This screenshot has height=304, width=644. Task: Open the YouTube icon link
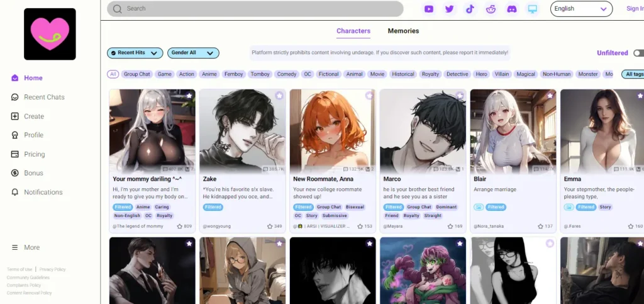tap(429, 9)
